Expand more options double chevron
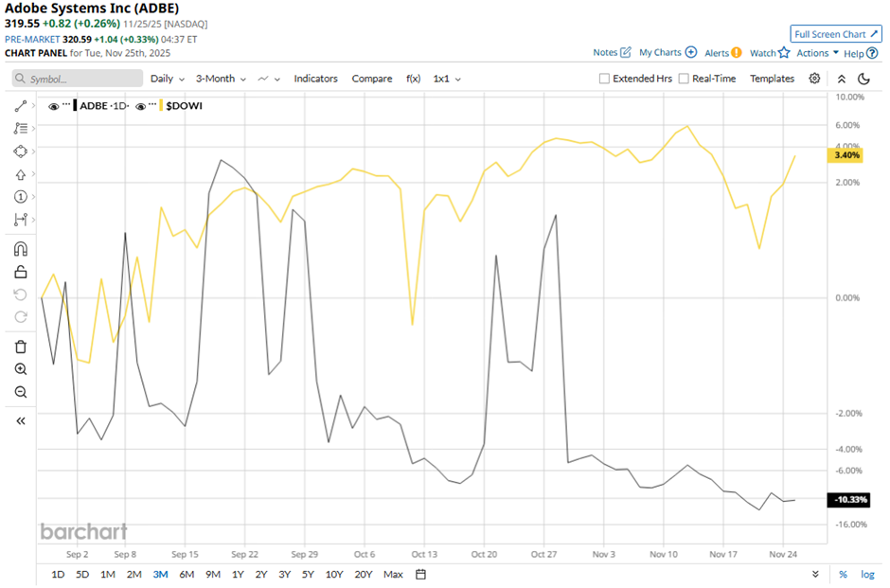 [815, 575]
